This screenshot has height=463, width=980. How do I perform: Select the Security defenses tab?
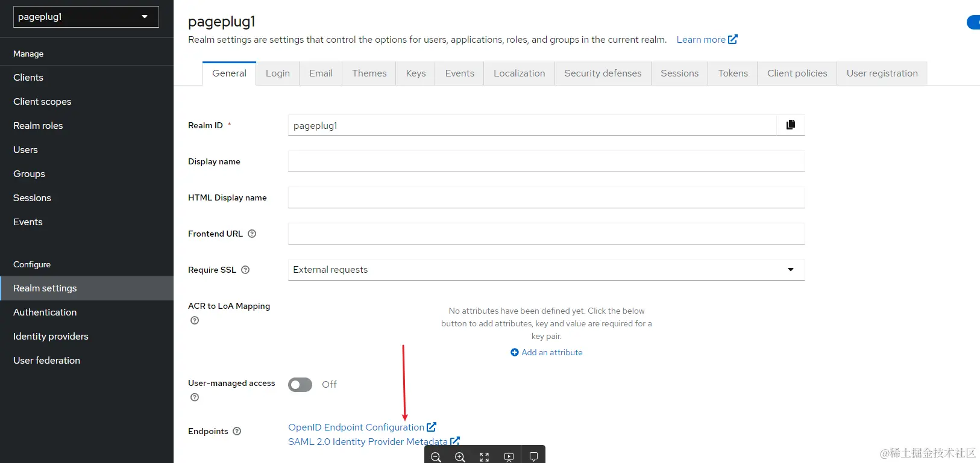point(603,73)
